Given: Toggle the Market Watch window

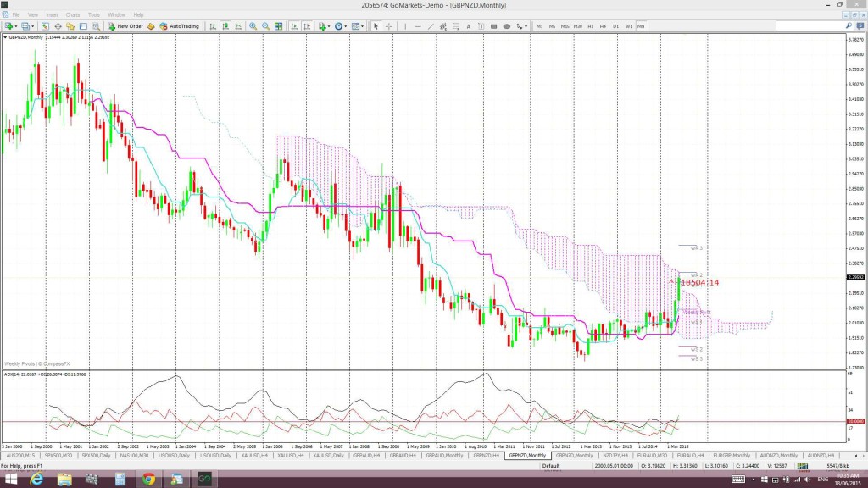Looking at the screenshot, I should click(45, 26).
